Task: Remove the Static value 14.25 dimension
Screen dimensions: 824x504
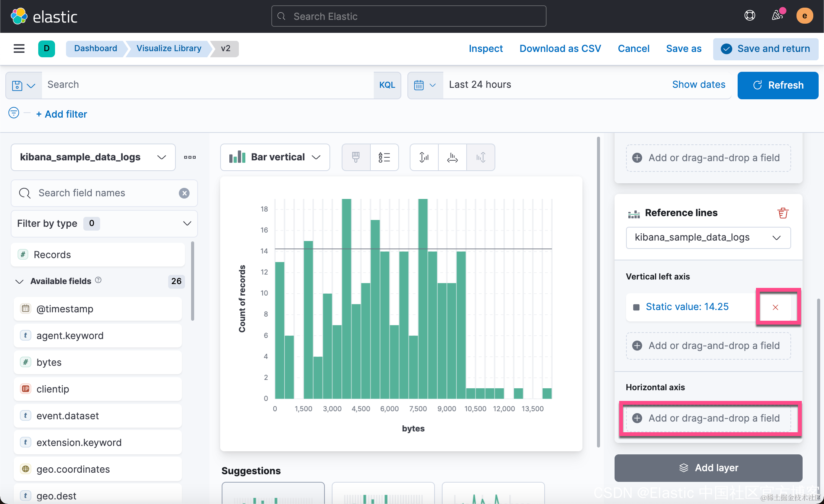Action: tap(775, 307)
